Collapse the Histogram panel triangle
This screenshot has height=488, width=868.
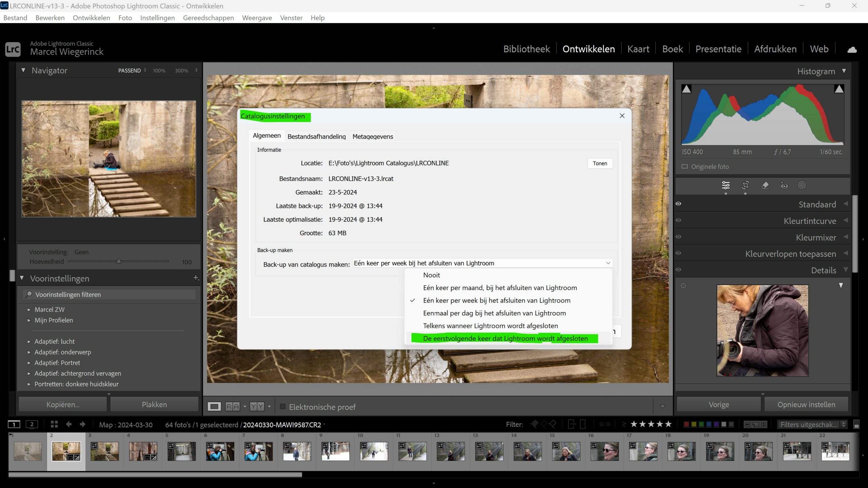tap(844, 71)
